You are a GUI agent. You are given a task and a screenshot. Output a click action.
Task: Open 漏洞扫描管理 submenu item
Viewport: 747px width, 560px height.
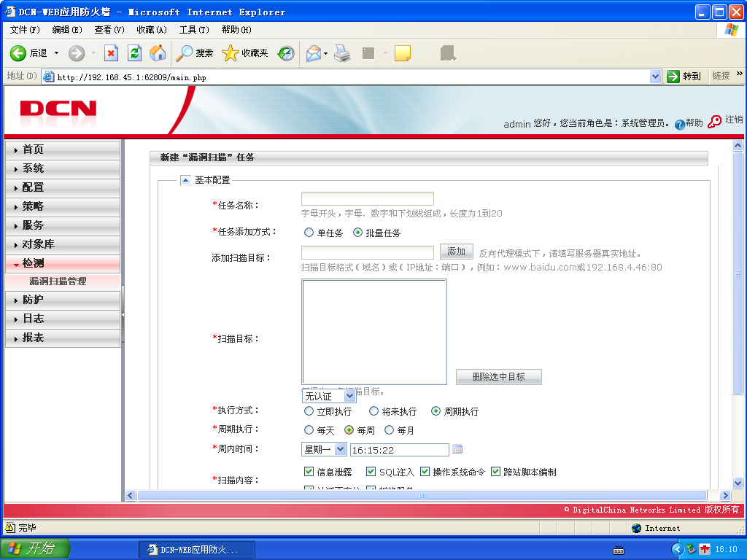(58, 281)
